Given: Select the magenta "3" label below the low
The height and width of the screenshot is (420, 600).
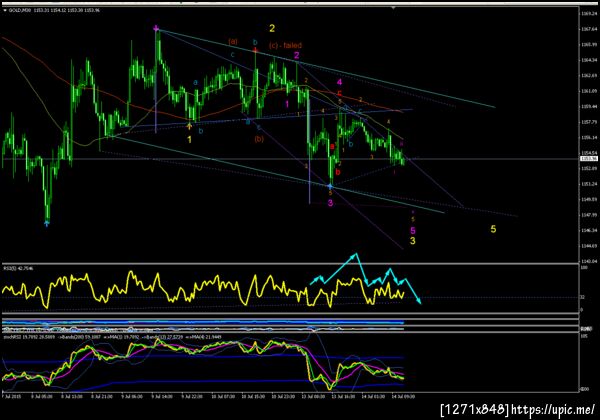Looking at the screenshot, I should coord(330,203).
